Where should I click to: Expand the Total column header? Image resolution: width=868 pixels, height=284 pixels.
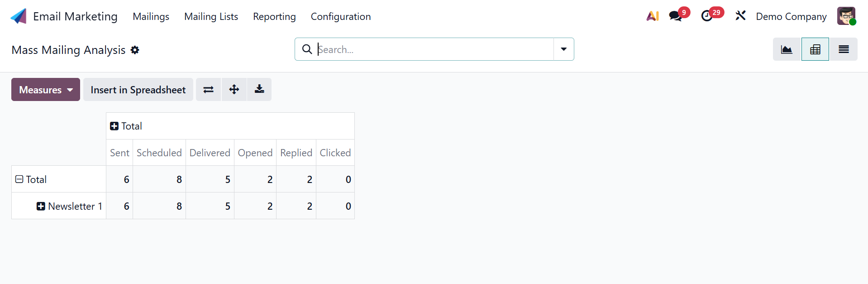pyautogui.click(x=114, y=126)
